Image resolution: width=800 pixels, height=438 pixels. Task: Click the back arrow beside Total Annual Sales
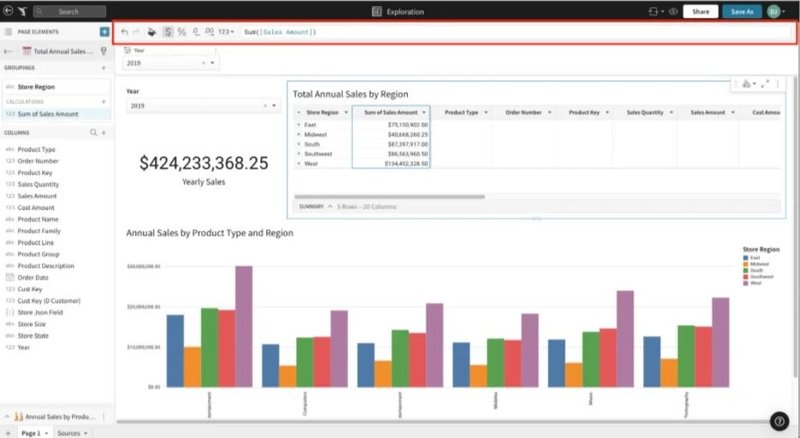pos(8,51)
